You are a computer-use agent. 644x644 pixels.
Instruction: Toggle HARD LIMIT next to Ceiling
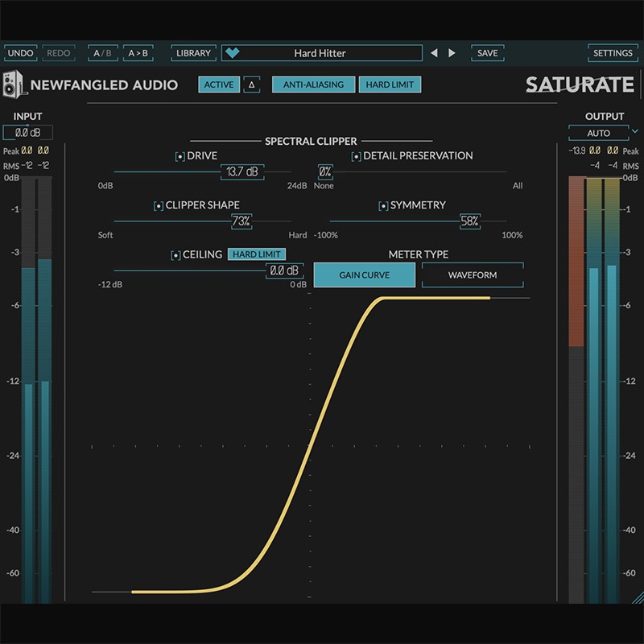pyautogui.click(x=257, y=254)
